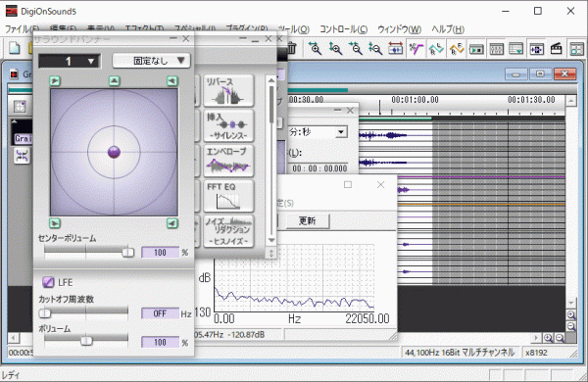
Task: Click horizontal zoom-out magnifier icon
Action: (x=355, y=49)
